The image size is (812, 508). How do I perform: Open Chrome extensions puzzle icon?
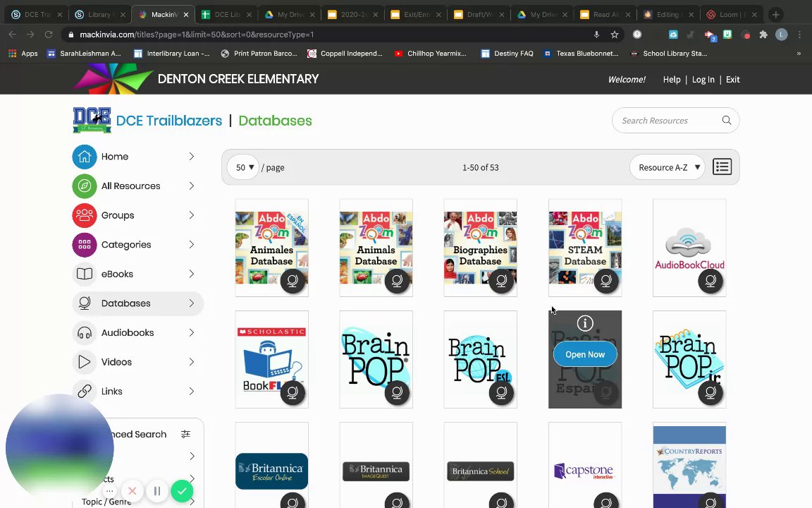(x=763, y=35)
